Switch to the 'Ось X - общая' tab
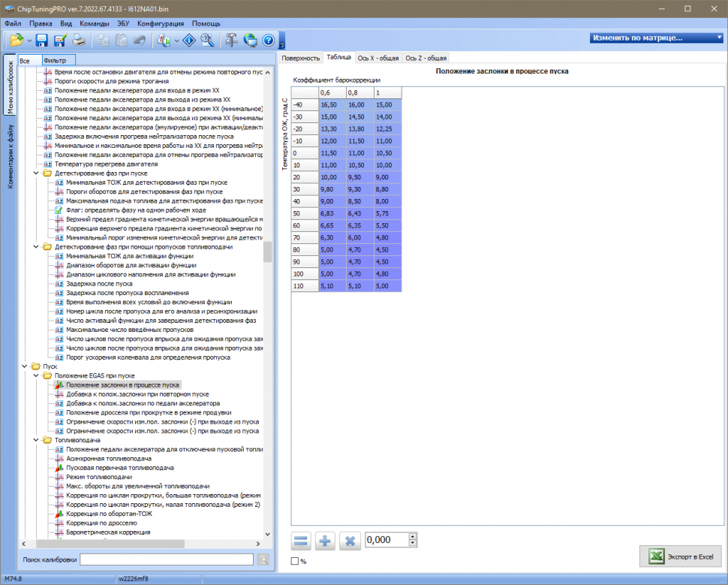 (378, 58)
